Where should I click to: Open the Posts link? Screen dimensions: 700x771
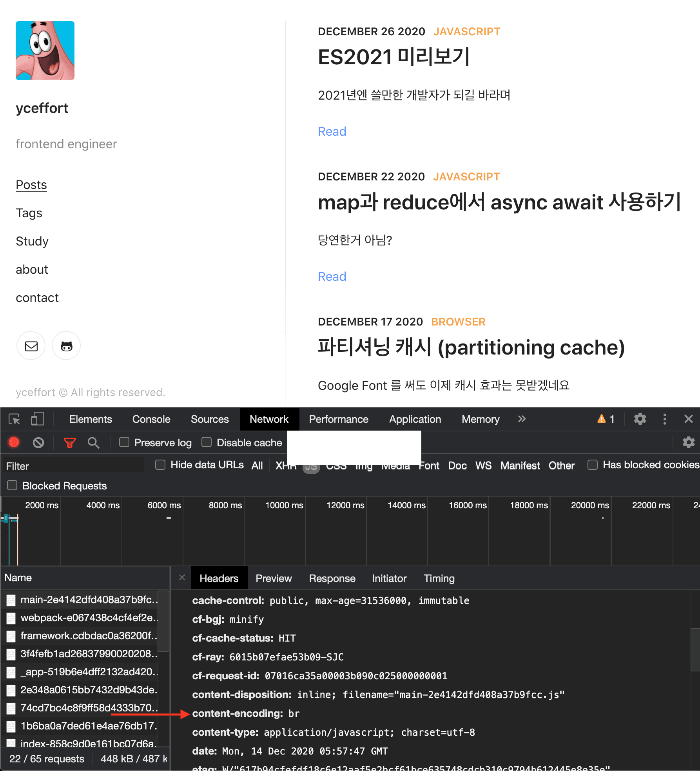[x=31, y=184]
